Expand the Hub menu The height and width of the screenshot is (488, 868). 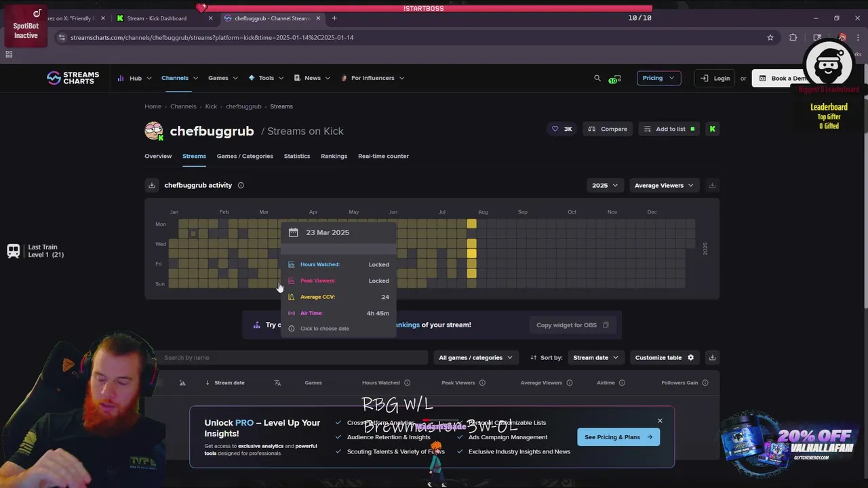[x=134, y=78]
